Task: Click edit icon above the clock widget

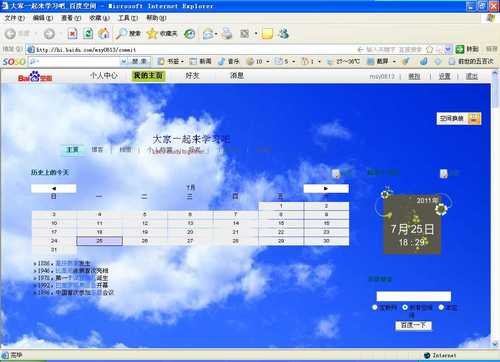Action: [x=444, y=173]
